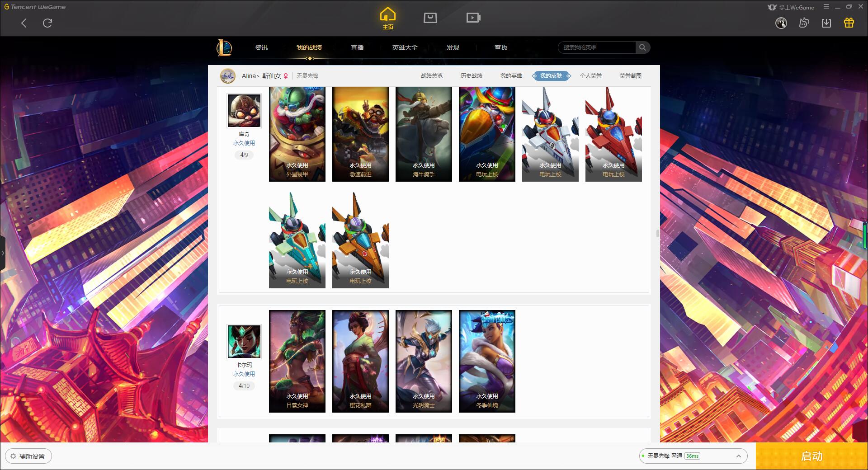Expand the 无畏先锋 网通 server dropdown
The width and height of the screenshot is (868, 470).
click(693, 456)
